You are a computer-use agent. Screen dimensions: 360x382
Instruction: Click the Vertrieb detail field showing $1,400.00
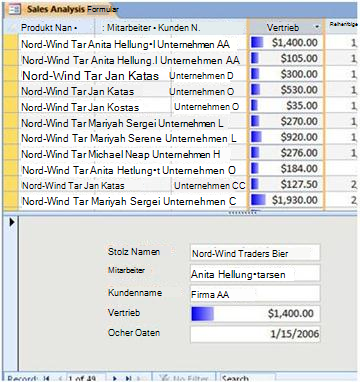(255, 314)
